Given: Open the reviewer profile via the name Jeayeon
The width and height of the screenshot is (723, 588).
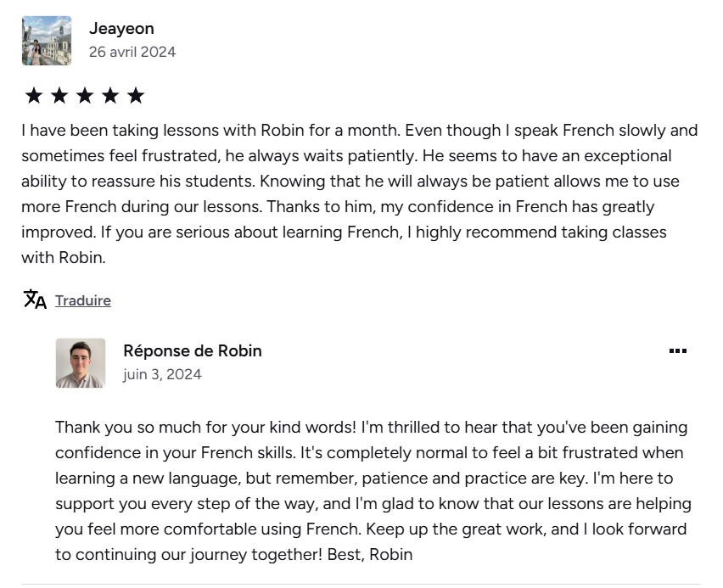Looking at the screenshot, I should click(122, 28).
